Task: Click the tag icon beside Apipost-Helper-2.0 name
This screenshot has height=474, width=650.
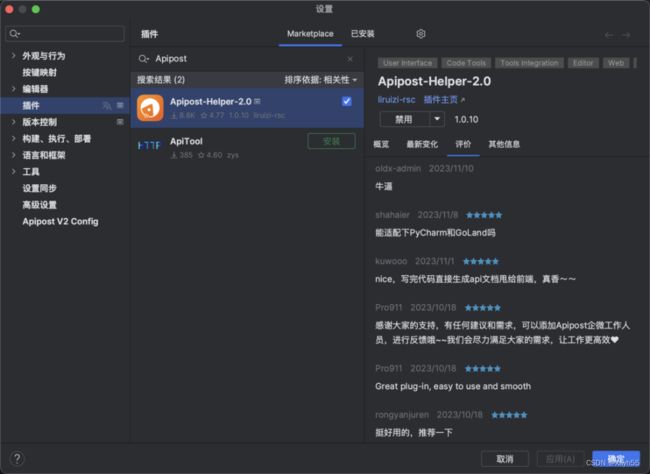Action: 257,101
